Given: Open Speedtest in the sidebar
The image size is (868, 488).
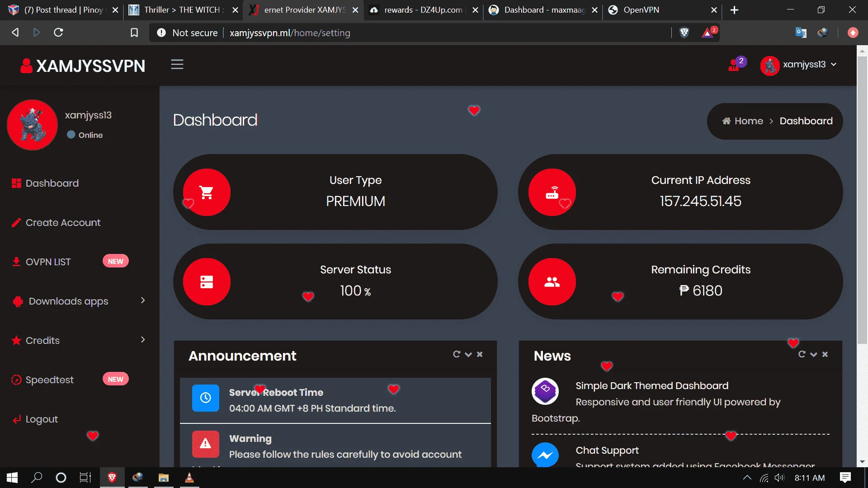Looking at the screenshot, I should coord(42,380).
